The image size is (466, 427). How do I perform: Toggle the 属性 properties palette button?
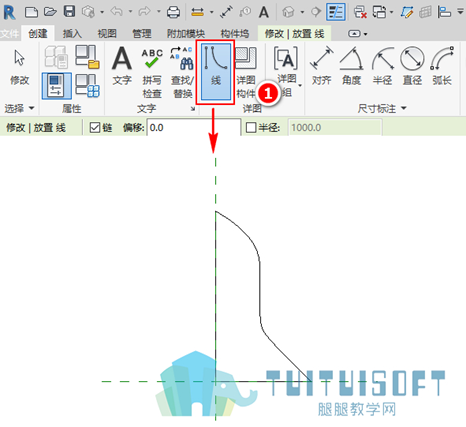coord(56,86)
